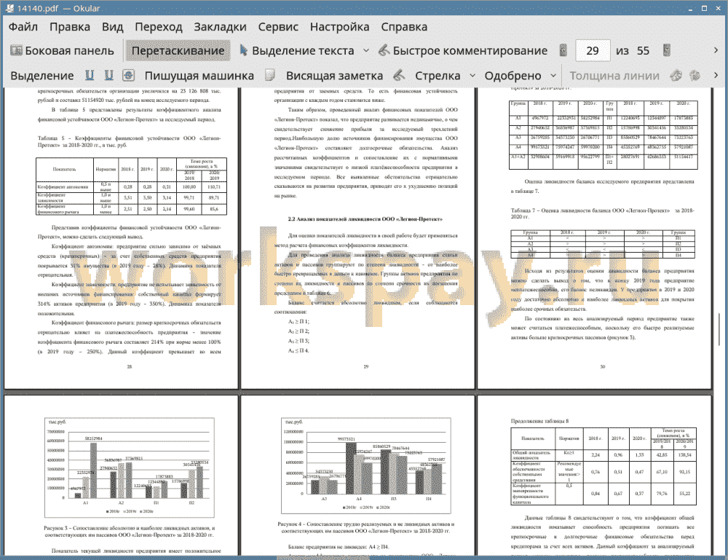Toggle Быстрое комментирование quick annotations

[463, 51]
